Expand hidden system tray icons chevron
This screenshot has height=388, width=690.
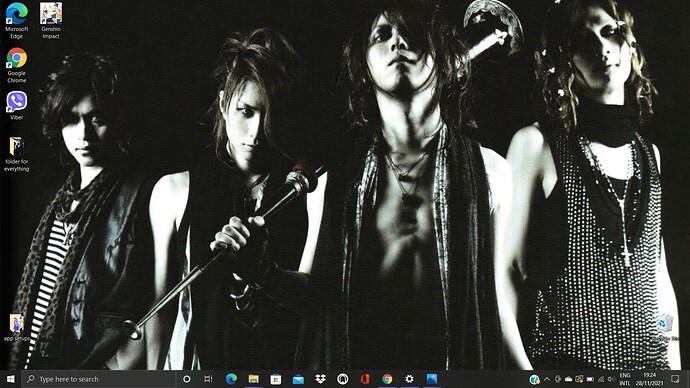(x=547, y=379)
